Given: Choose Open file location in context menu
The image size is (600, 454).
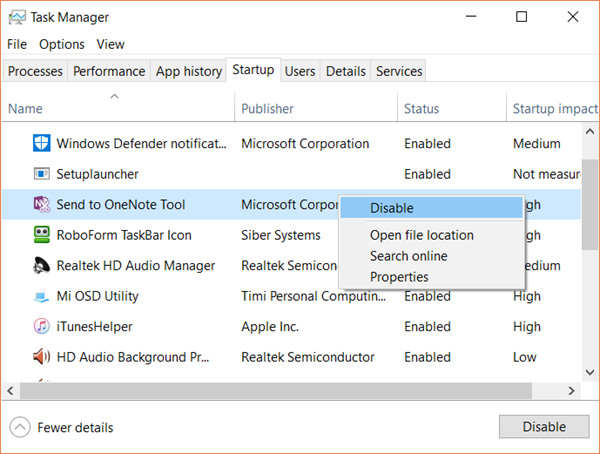Looking at the screenshot, I should [x=431, y=235].
